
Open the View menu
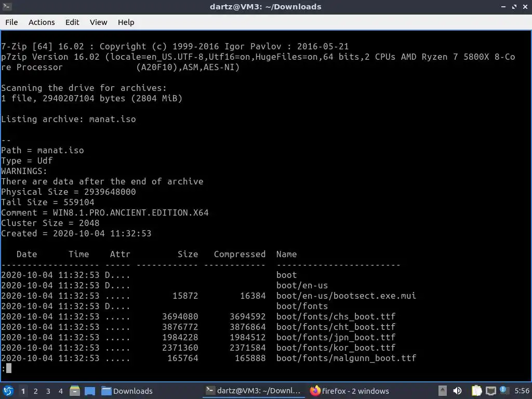coord(98,22)
